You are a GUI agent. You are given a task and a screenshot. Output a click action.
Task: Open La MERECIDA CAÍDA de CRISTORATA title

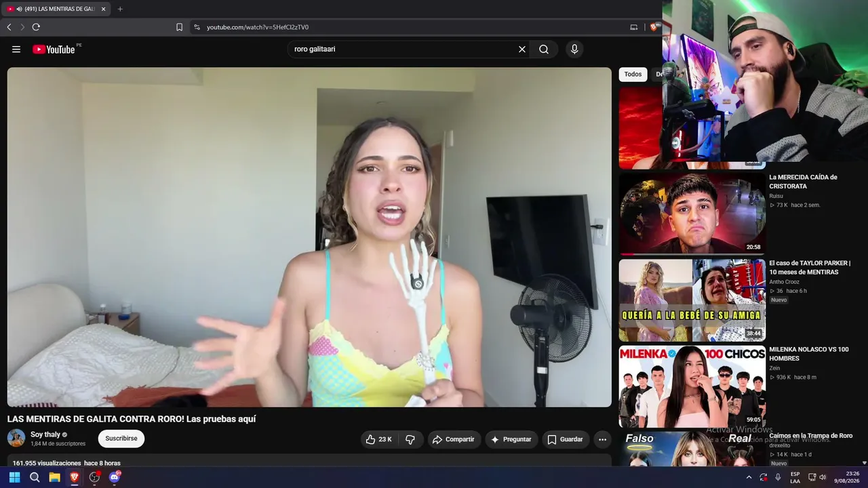(x=803, y=182)
